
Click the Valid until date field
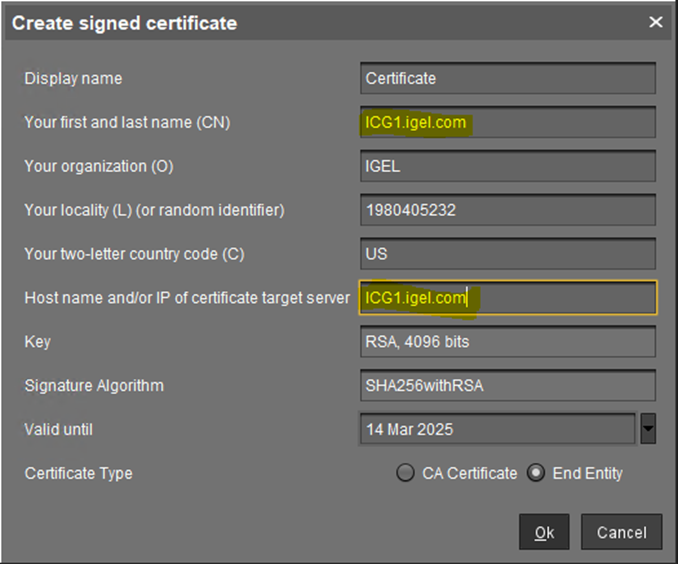coord(497,429)
